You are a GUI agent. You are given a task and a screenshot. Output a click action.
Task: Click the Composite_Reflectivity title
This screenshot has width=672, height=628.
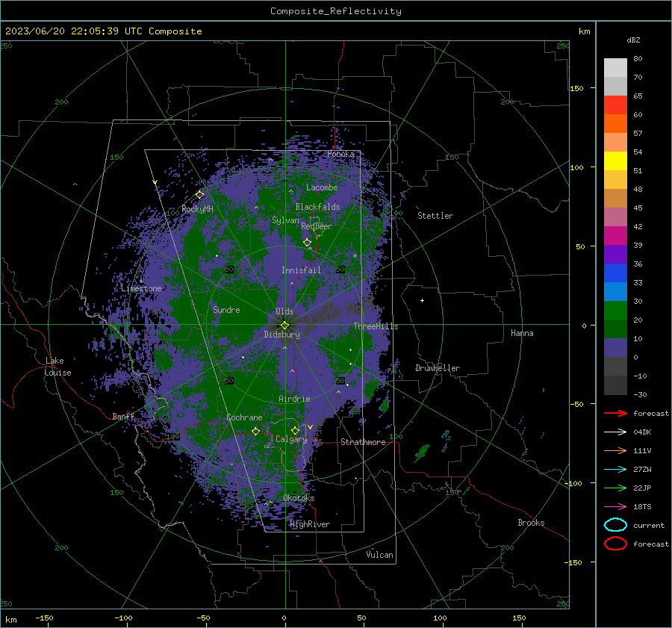coord(335,11)
